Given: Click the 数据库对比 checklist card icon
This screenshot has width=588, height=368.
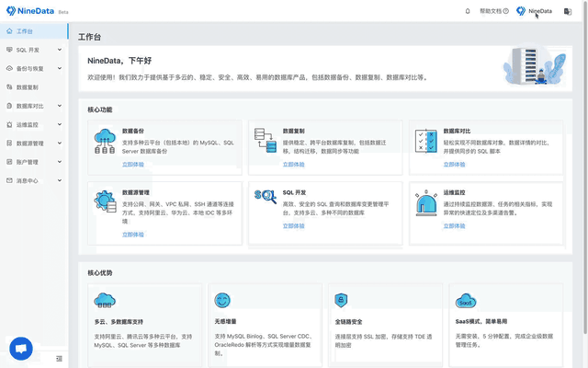Looking at the screenshot, I should 426,141.
